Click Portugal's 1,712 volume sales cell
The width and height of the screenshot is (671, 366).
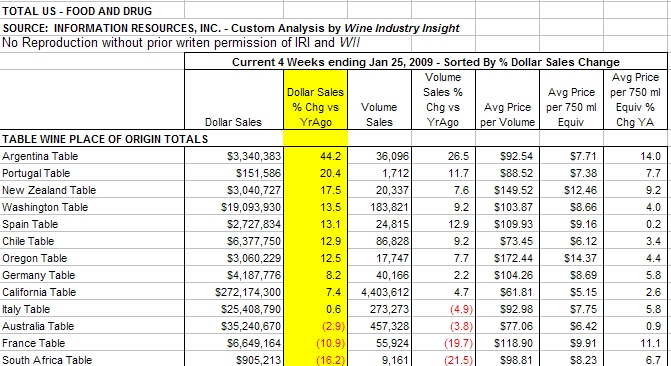coord(379,173)
